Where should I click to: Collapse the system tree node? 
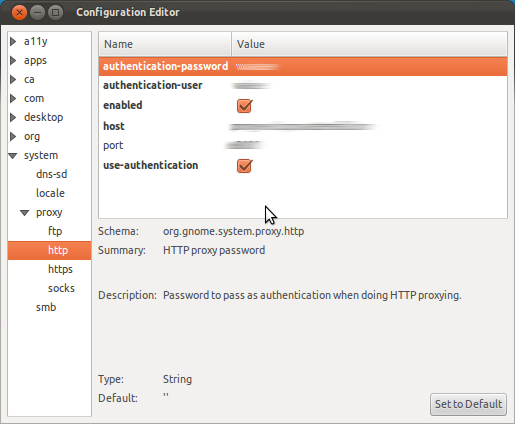(13, 156)
